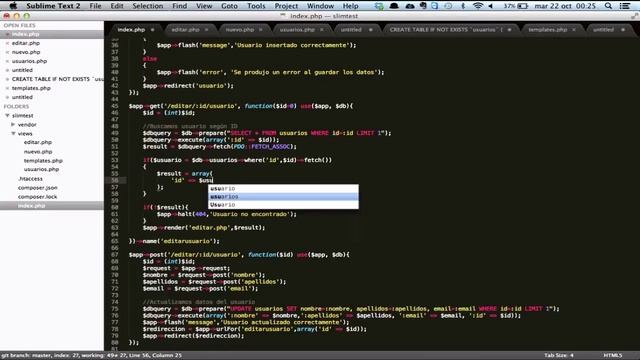640x360 pixels.
Task: Click the fullscreen arrows icon in title bar
Action: 634,16
